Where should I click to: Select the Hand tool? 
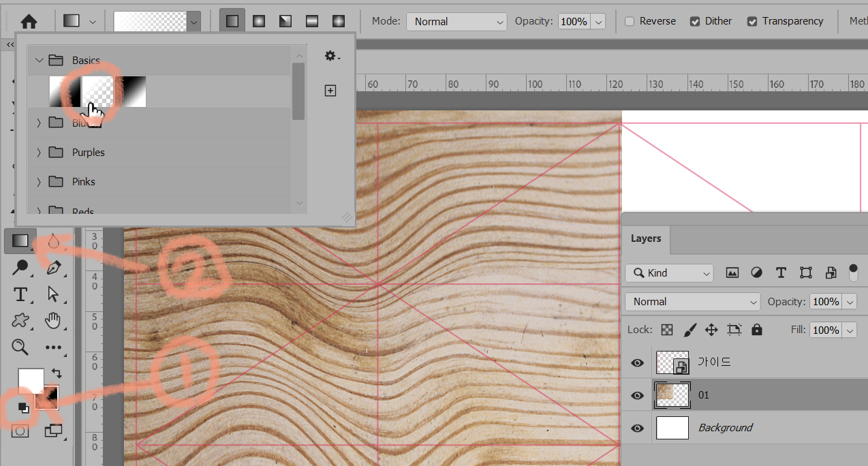pyautogui.click(x=53, y=321)
